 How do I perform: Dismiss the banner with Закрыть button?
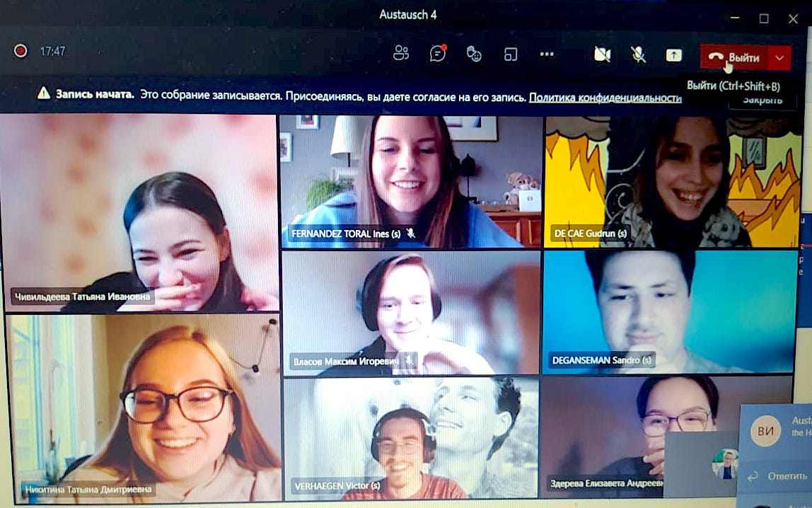point(761,100)
